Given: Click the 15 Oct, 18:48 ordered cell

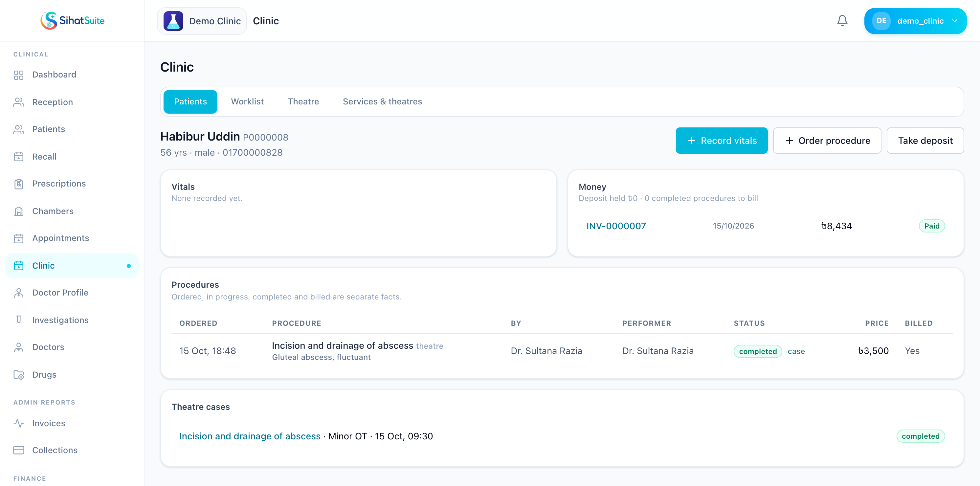Looking at the screenshot, I should coord(207,351).
